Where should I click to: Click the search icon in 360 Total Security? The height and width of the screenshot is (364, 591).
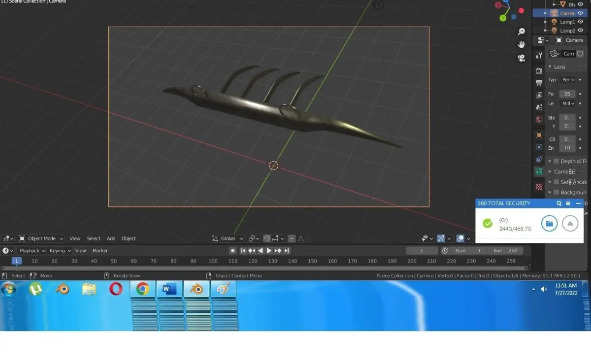pyautogui.click(x=559, y=203)
